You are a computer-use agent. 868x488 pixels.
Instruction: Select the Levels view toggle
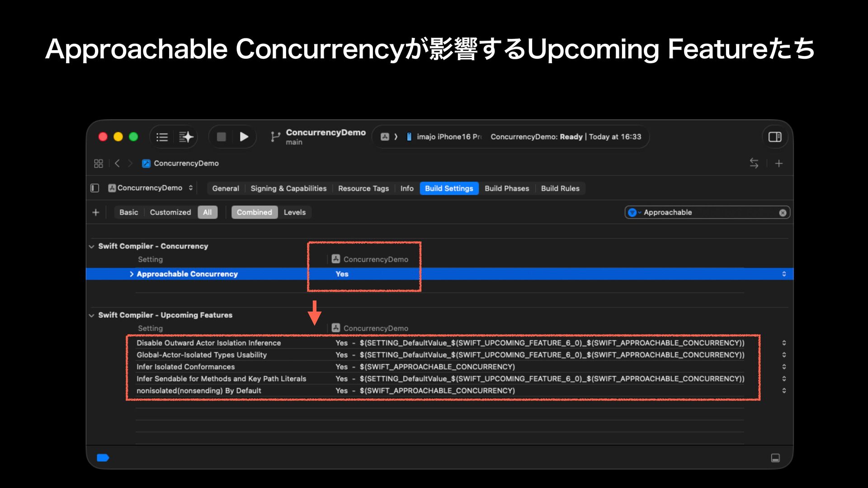click(x=294, y=212)
